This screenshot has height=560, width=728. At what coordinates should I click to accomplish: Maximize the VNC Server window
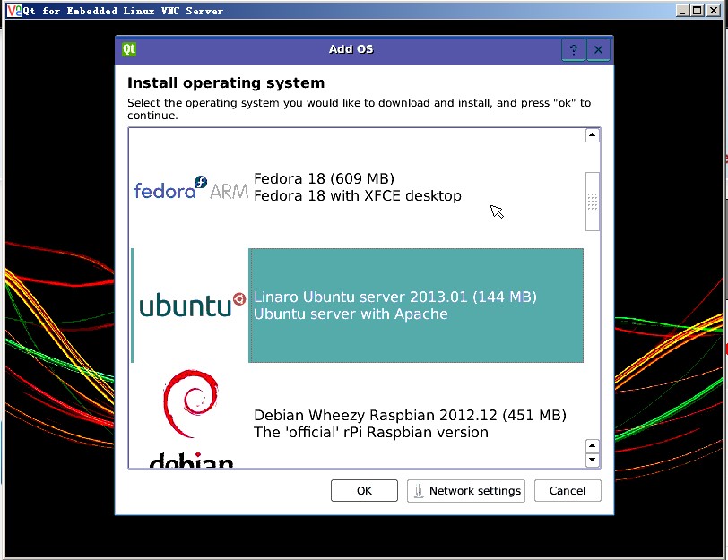pos(697,10)
